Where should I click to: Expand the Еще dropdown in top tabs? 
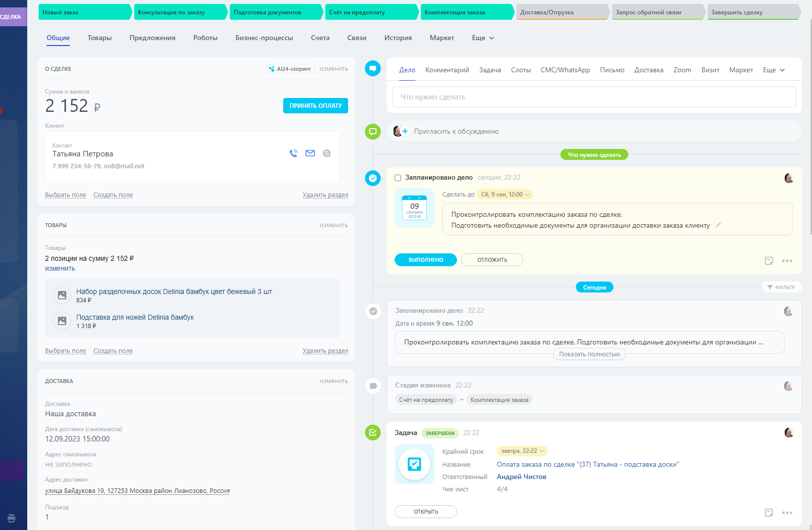pyautogui.click(x=483, y=38)
